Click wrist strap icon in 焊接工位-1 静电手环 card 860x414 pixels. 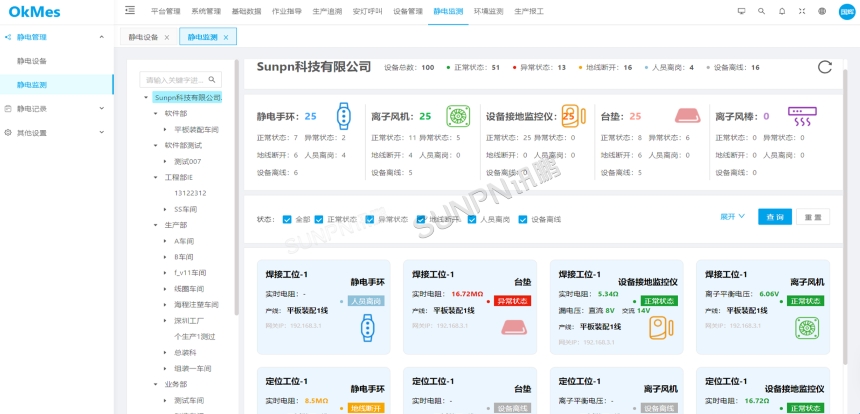coord(367,328)
